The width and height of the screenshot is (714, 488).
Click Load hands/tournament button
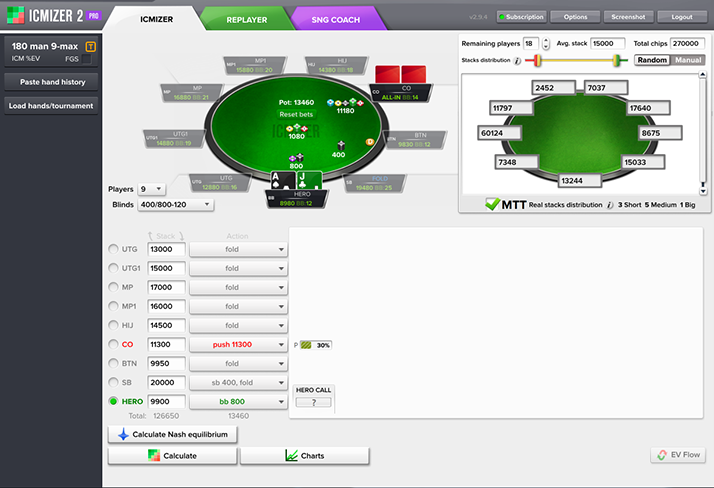click(x=51, y=106)
